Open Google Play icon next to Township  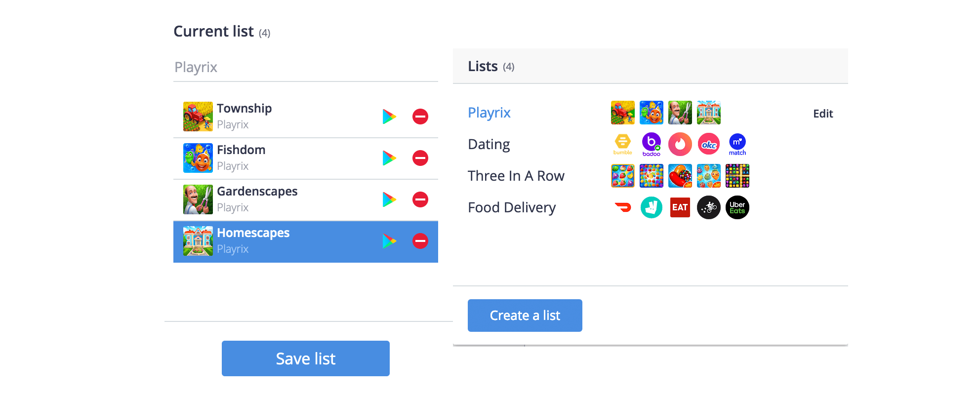pyautogui.click(x=389, y=117)
